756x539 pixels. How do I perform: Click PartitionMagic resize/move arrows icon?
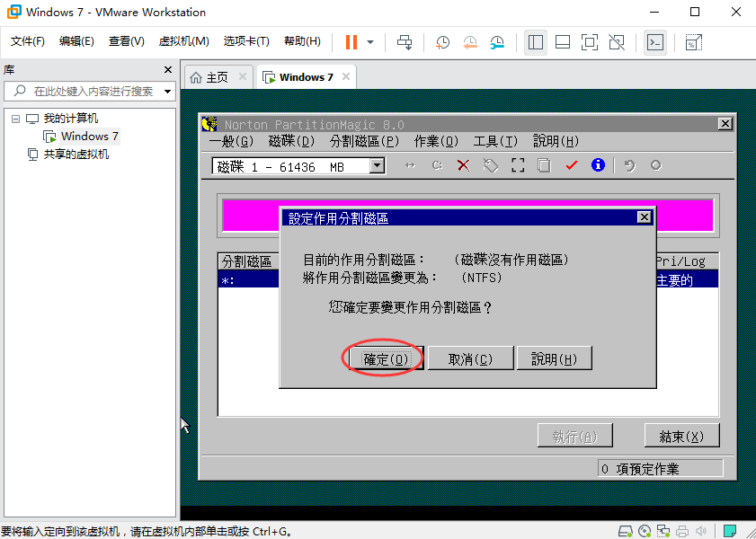coord(410,165)
